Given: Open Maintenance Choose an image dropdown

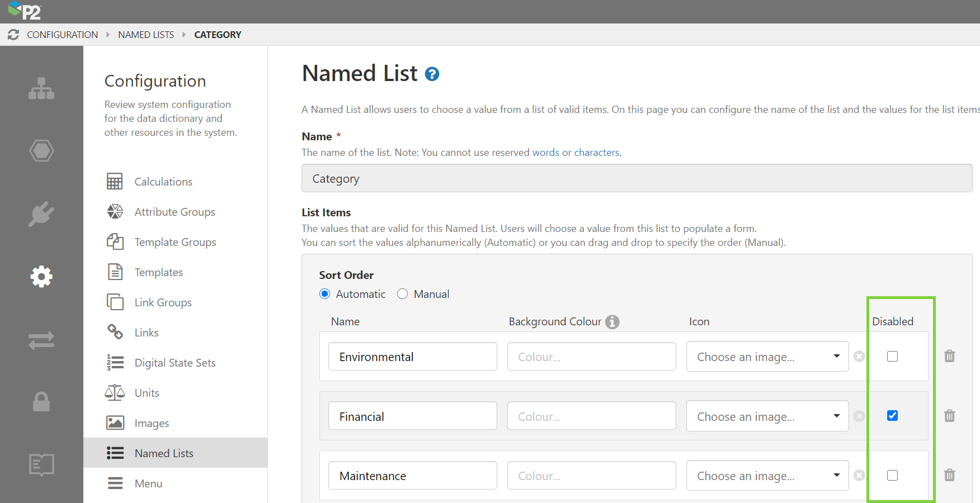Looking at the screenshot, I should pyautogui.click(x=767, y=476).
